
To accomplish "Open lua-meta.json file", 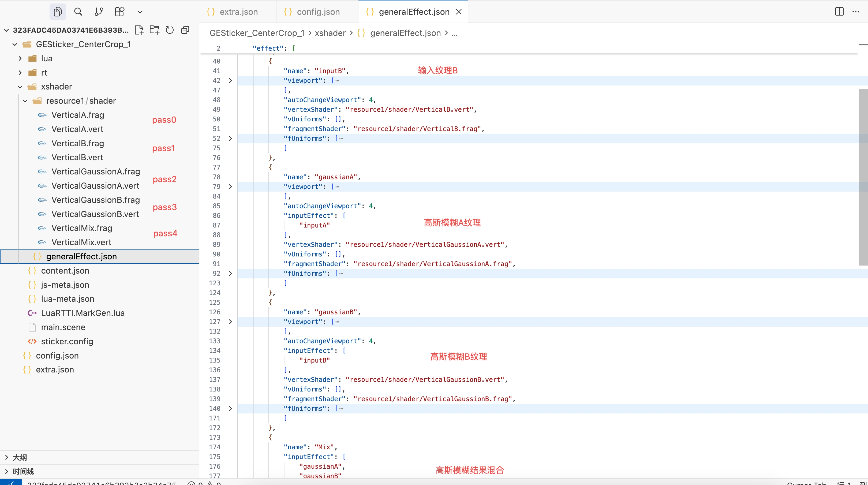I will (68, 299).
